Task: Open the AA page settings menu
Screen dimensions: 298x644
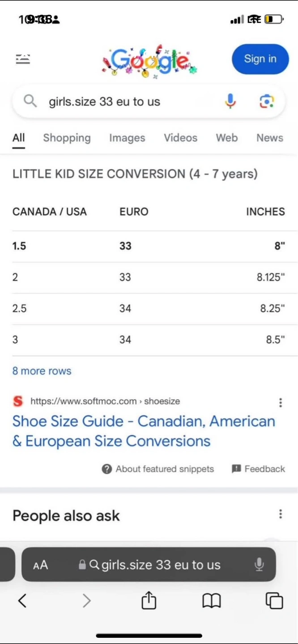Action: pyautogui.click(x=40, y=565)
